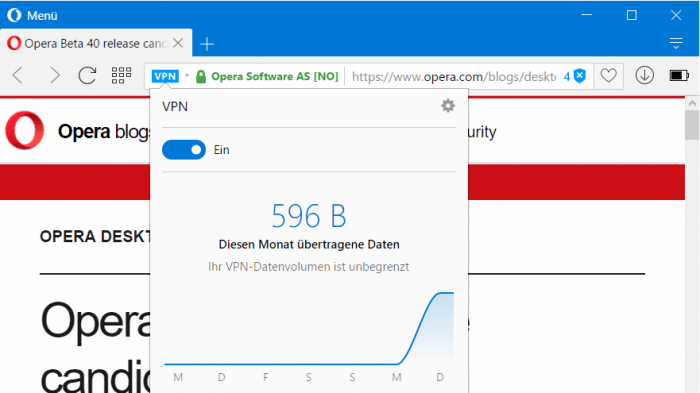
Task: Click the VPN badge in address bar
Action: (165, 76)
